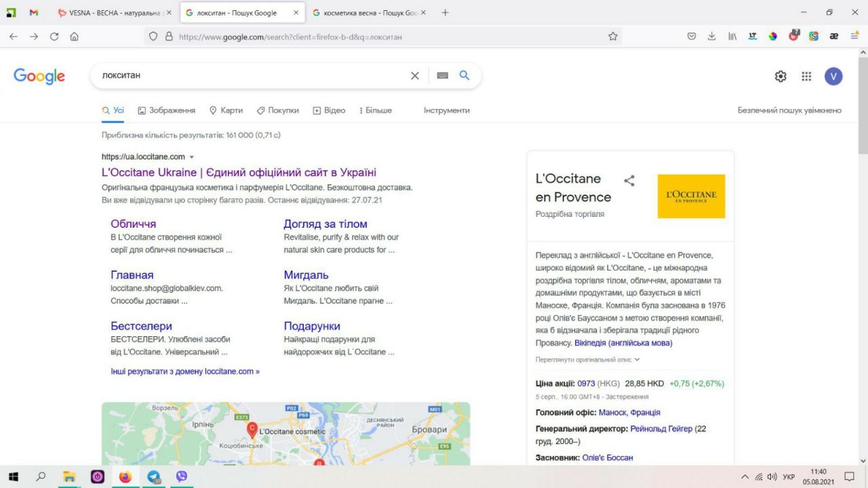The width and height of the screenshot is (868, 488).
Task: Open the æ extension icon
Action: (x=834, y=37)
